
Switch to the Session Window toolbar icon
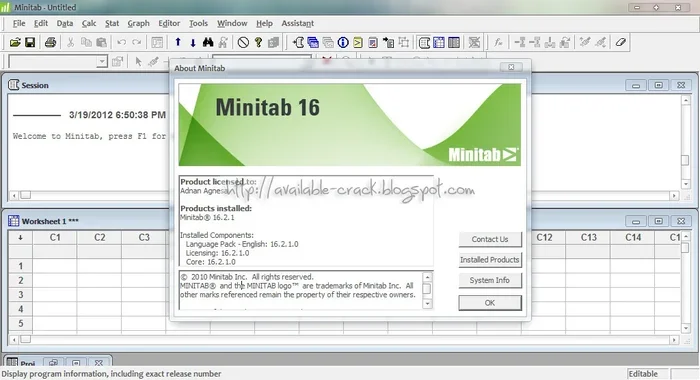[x=424, y=42]
